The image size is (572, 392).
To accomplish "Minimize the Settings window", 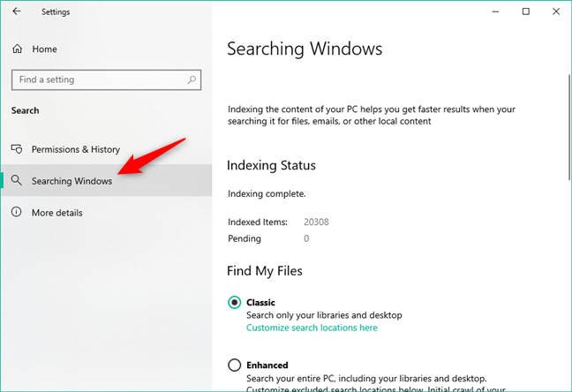I will coord(495,11).
